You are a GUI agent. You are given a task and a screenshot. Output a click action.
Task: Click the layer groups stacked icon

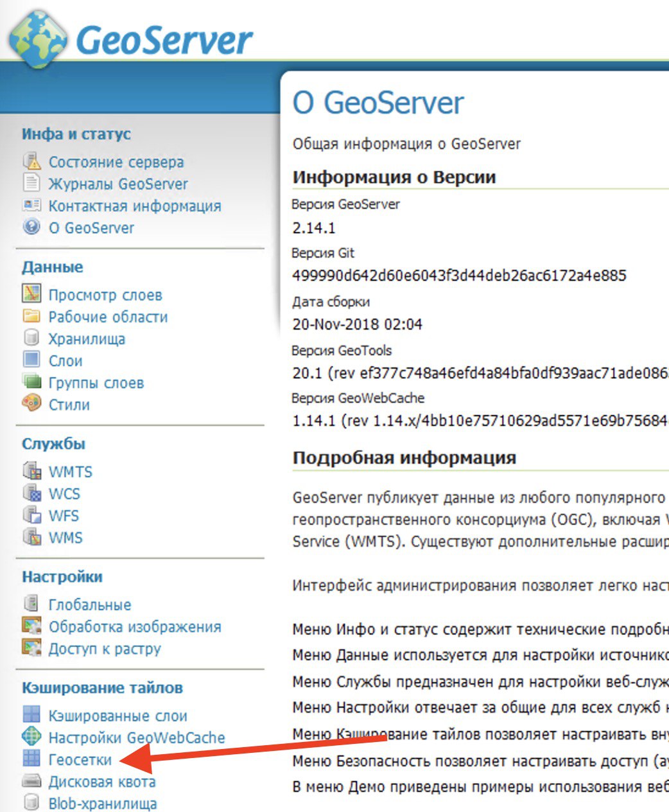point(31,381)
